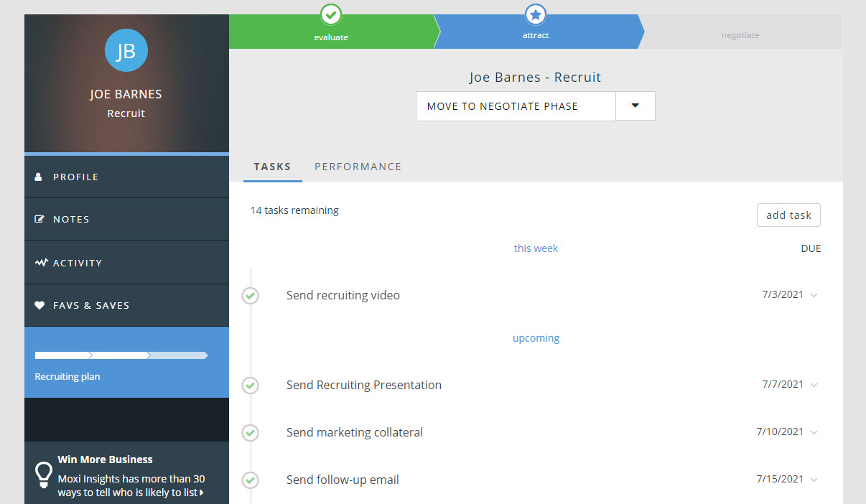Expand the 7/10/2021 due date chevron
The height and width of the screenshot is (504, 866).
(x=814, y=432)
